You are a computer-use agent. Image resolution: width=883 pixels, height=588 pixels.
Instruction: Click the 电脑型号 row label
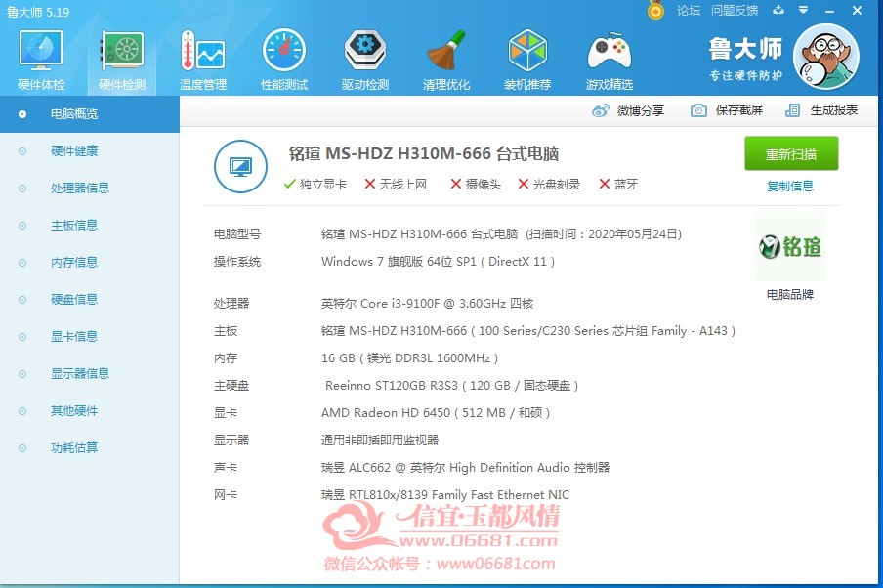237,234
